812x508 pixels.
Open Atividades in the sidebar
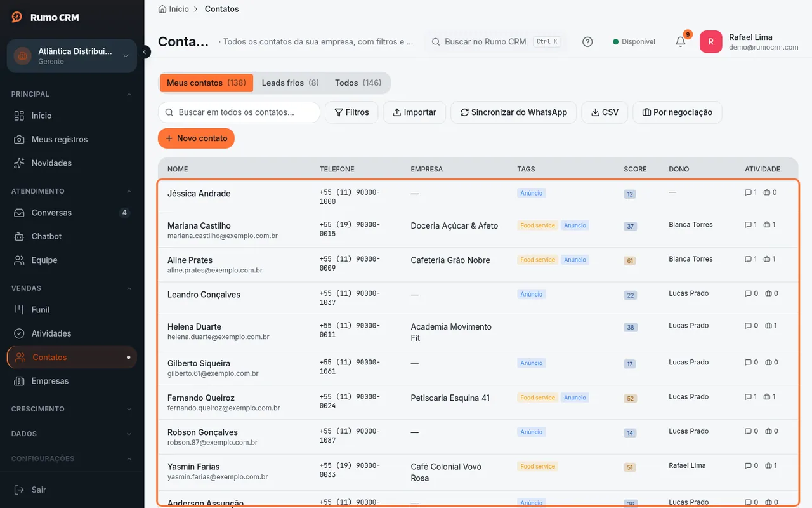(x=72, y=333)
